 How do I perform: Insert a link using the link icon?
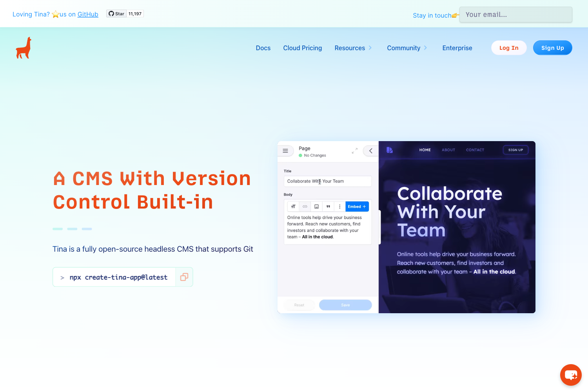[x=305, y=206]
